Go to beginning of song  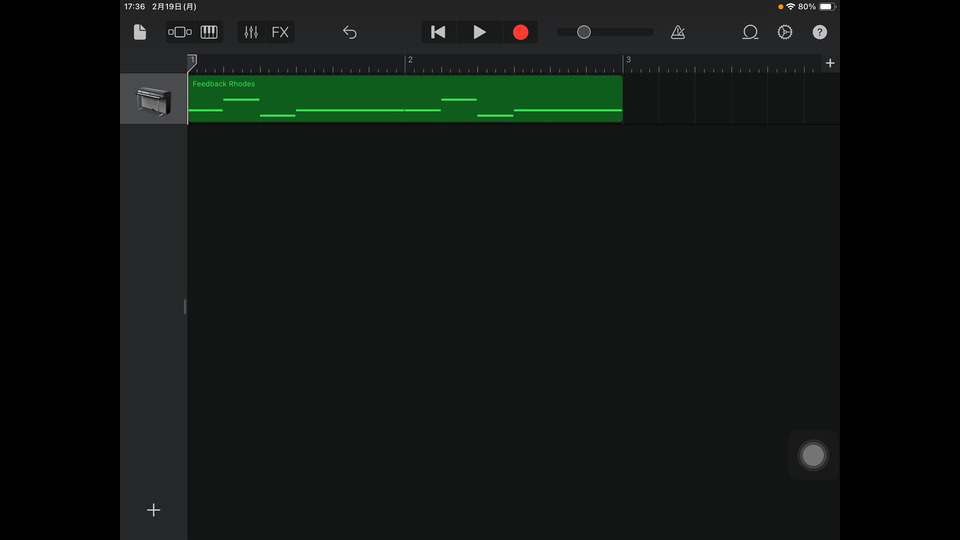click(x=438, y=32)
